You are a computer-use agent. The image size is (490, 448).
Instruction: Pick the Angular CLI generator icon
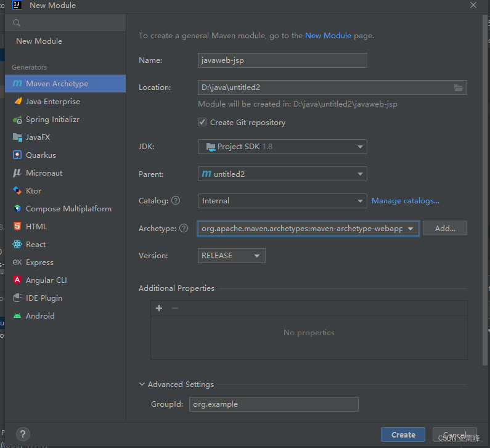(x=17, y=280)
